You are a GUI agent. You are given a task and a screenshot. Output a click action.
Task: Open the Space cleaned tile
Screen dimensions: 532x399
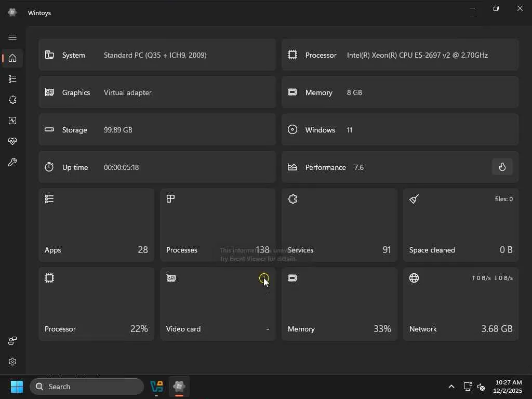tap(461, 225)
